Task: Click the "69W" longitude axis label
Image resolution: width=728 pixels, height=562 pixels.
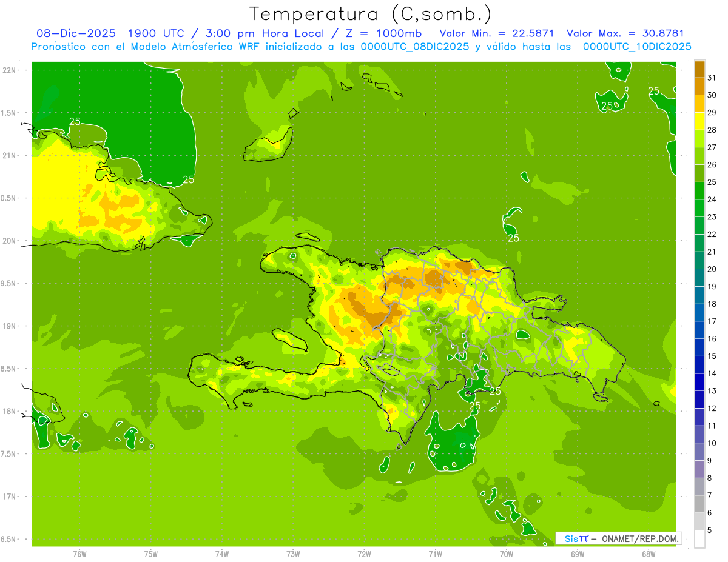Action: pos(578,554)
